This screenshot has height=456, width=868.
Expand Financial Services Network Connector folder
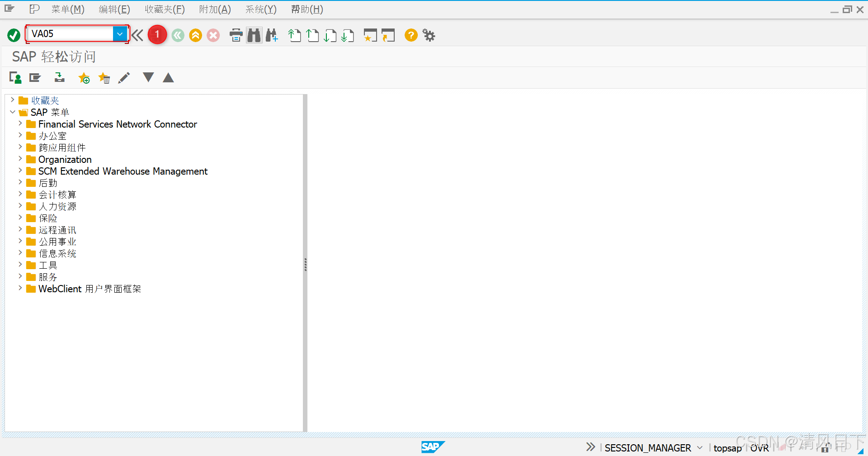click(x=20, y=123)
